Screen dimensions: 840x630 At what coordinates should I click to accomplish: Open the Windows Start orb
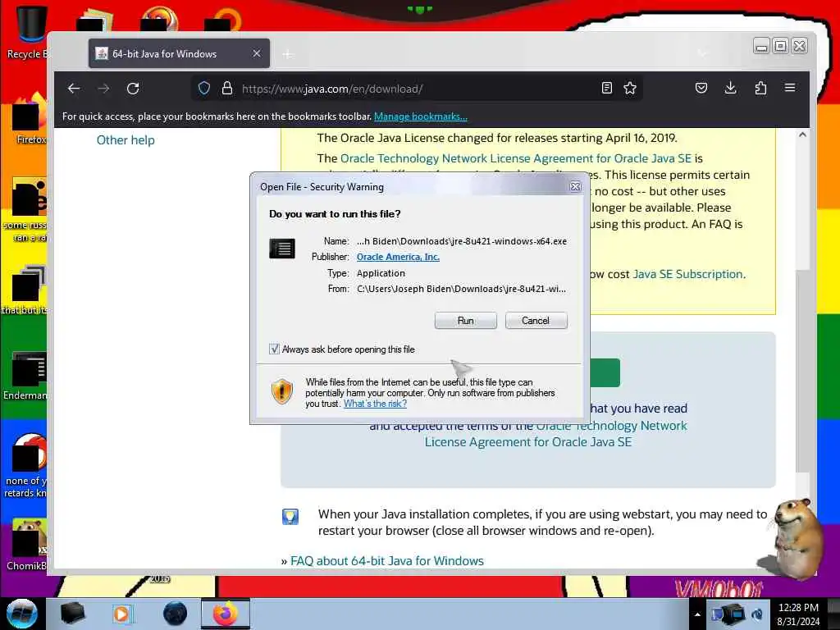coord(22,614)
